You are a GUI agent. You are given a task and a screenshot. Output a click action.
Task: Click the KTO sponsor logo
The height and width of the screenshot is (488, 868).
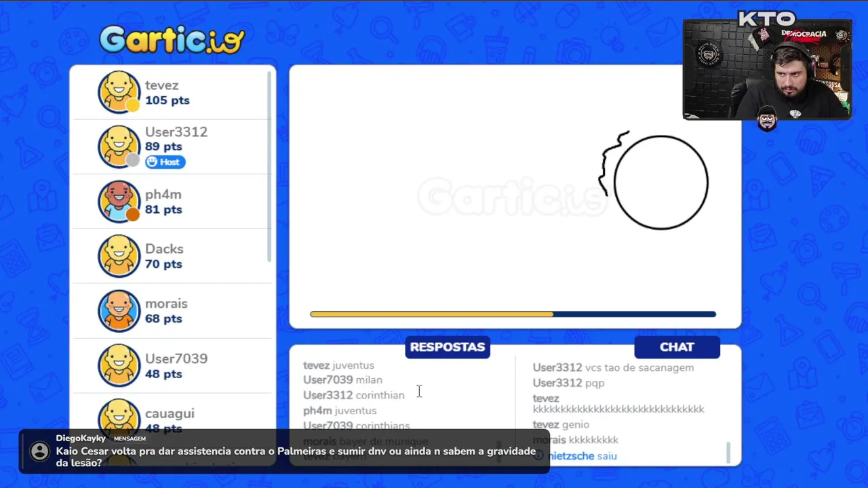click(766, 19)
